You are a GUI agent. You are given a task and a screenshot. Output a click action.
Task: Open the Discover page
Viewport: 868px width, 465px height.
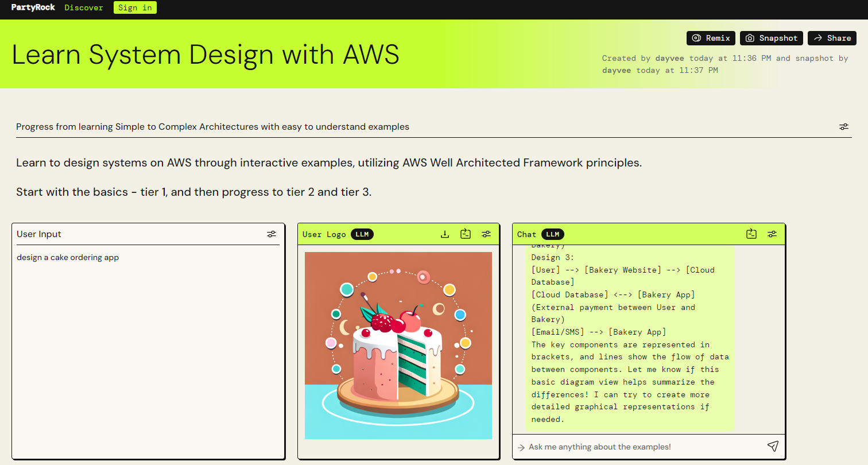coord(83,7)
